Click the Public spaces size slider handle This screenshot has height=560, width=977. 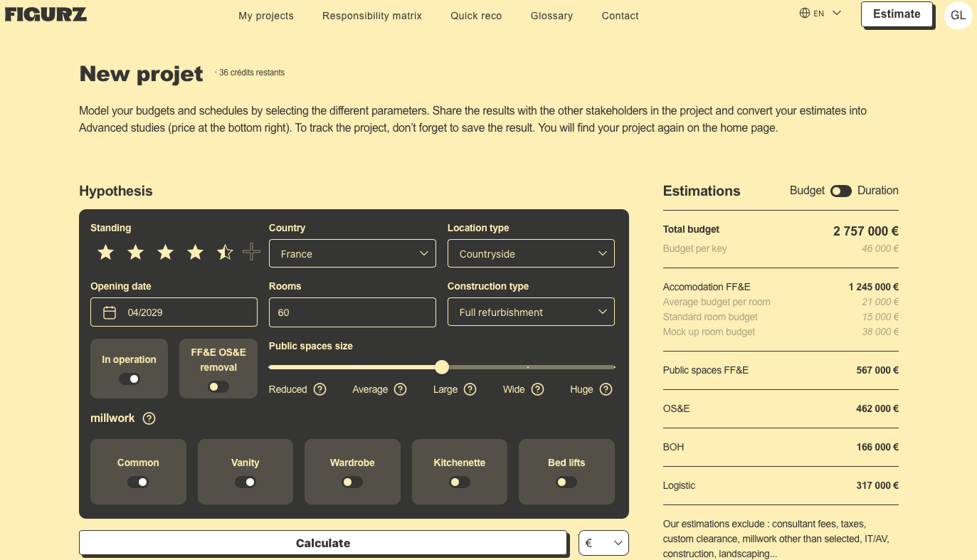[441, 366]
